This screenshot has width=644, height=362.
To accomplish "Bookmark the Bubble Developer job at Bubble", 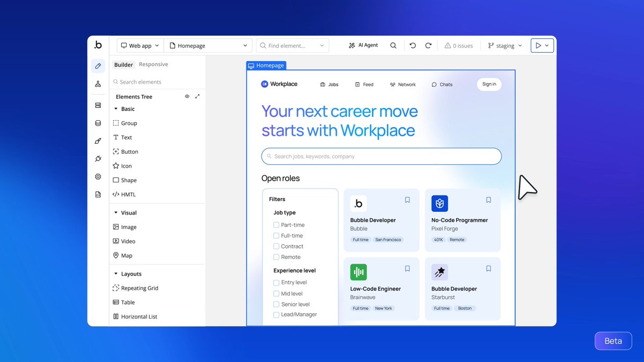I will click(x=407, y=200).
